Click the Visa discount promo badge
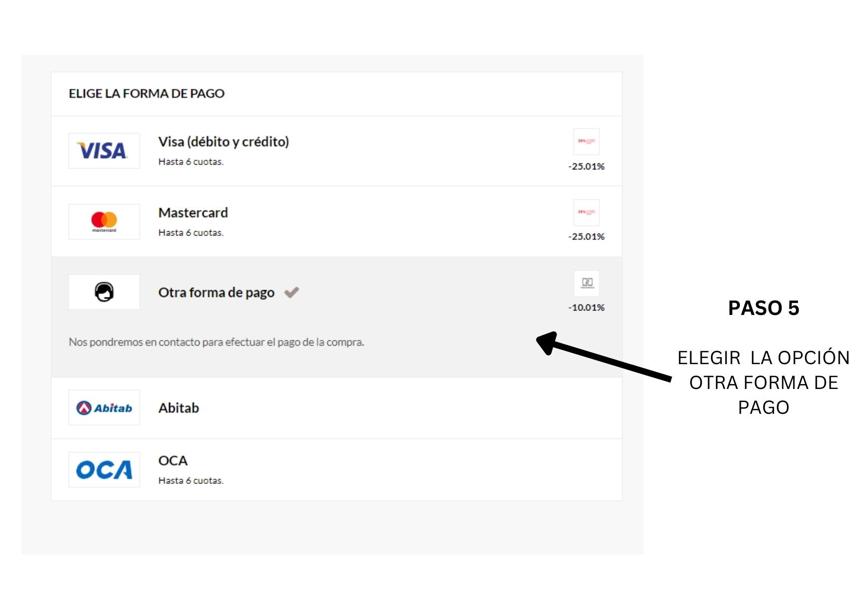 [x=586, y=142]
